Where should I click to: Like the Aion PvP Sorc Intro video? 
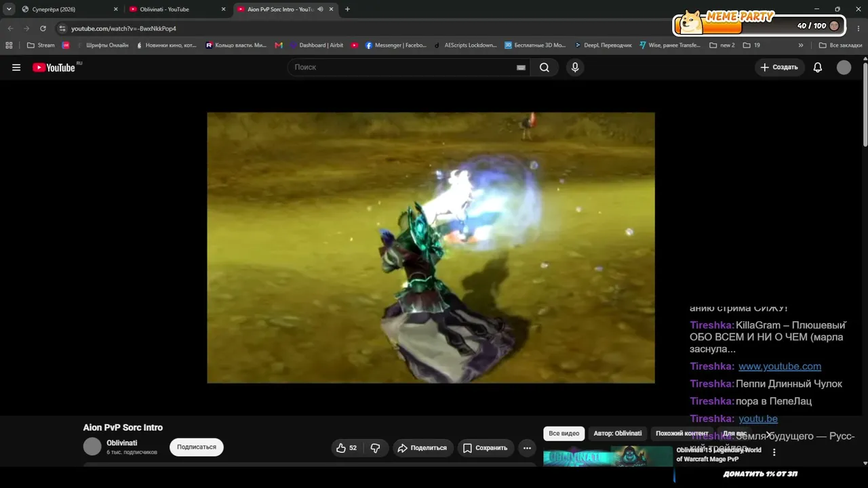click(347, 448)
